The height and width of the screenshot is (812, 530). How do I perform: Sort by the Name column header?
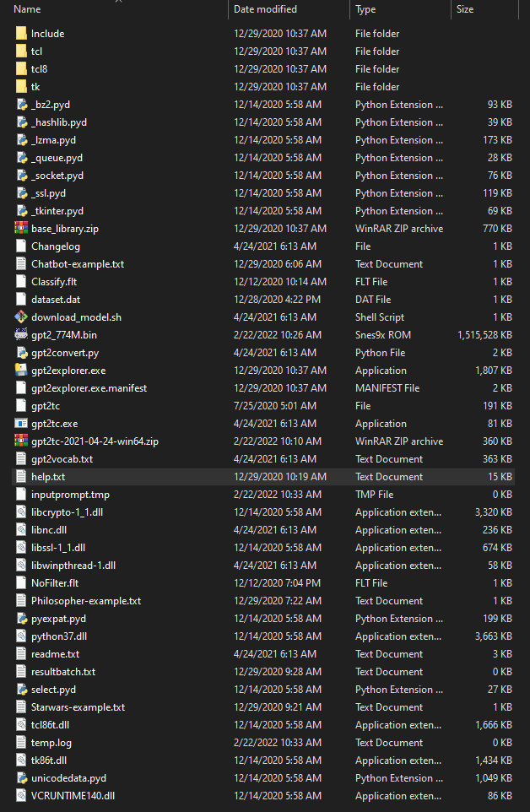27,8
